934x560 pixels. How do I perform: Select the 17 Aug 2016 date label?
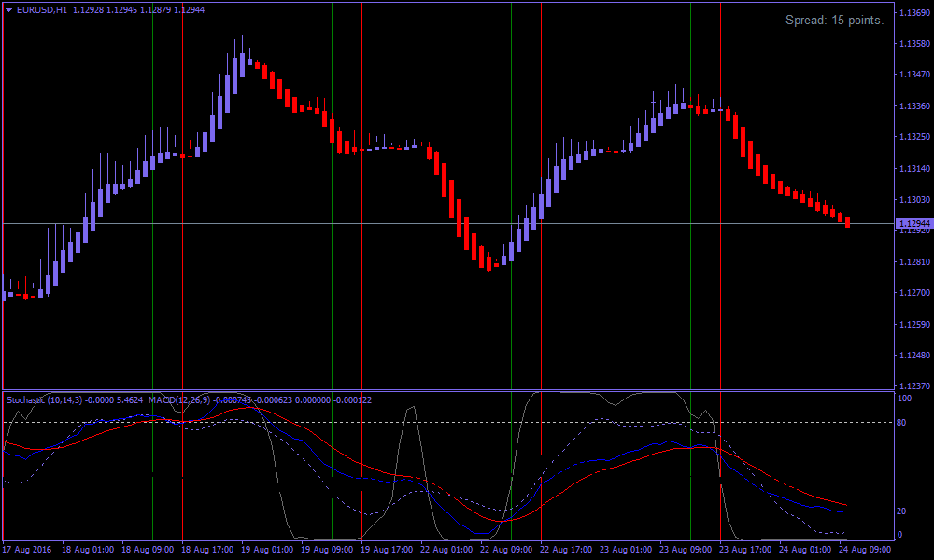(x=30, y=550)
